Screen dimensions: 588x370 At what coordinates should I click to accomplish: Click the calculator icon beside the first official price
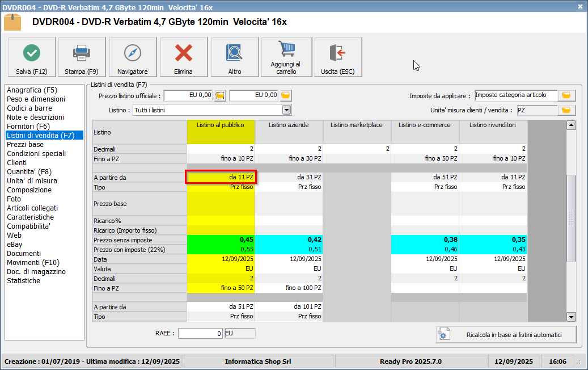click(x=221, y=95)
